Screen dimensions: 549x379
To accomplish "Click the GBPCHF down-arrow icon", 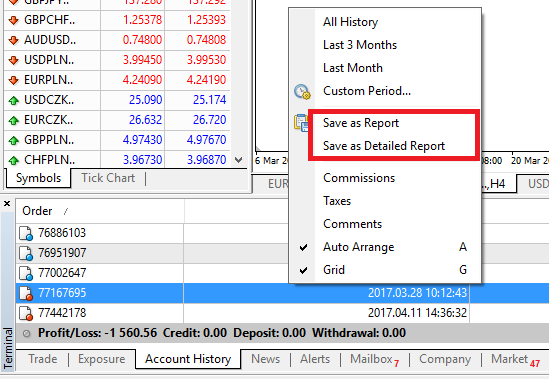I will click(x=14, y=20).
